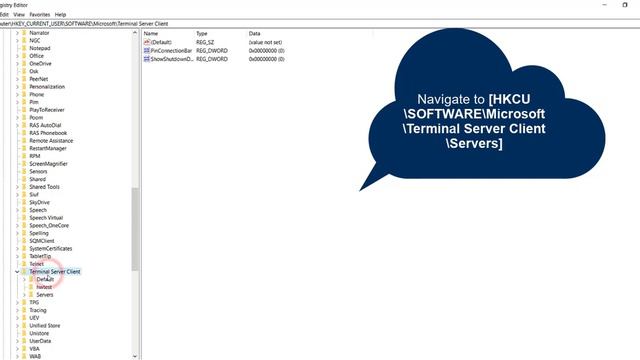Viewport: 640px width, 360px height.
Task: Expand the OneDrive key arrow
Action: pos(17,64)
